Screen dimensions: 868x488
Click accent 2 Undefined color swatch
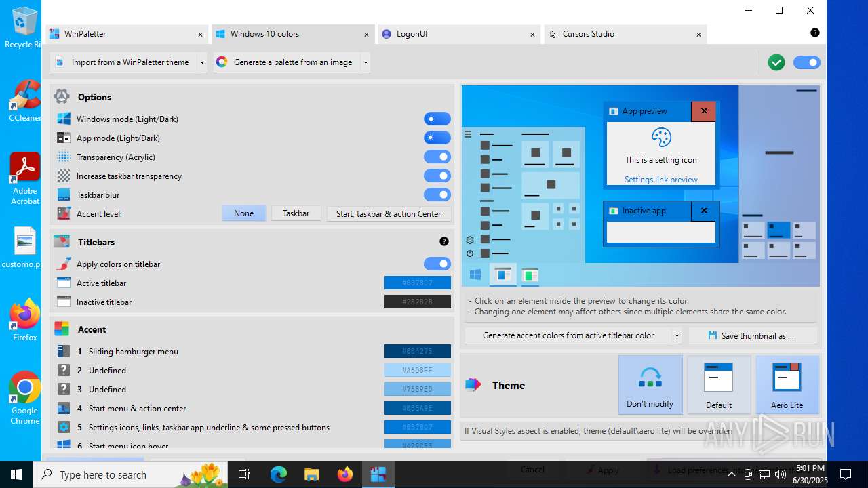[418, 370]
